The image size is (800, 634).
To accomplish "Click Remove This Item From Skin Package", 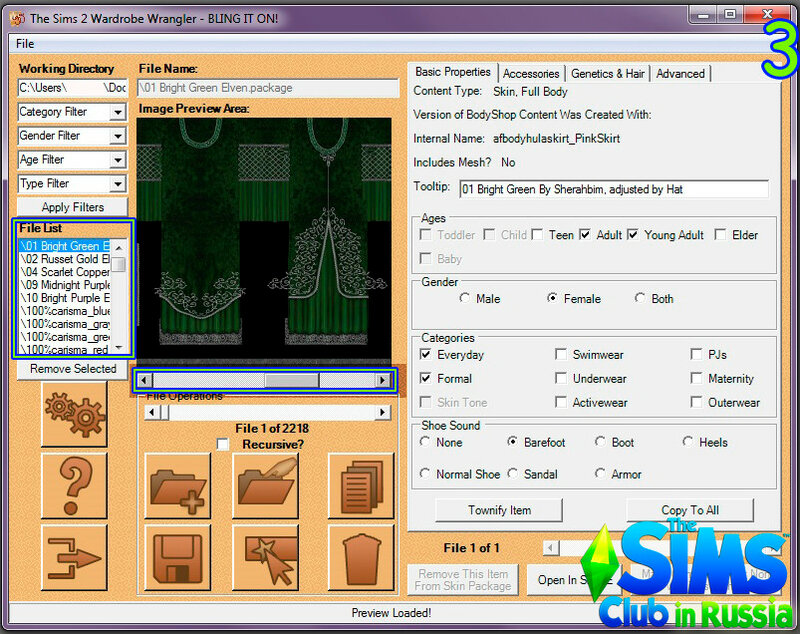I will [463, 580].
